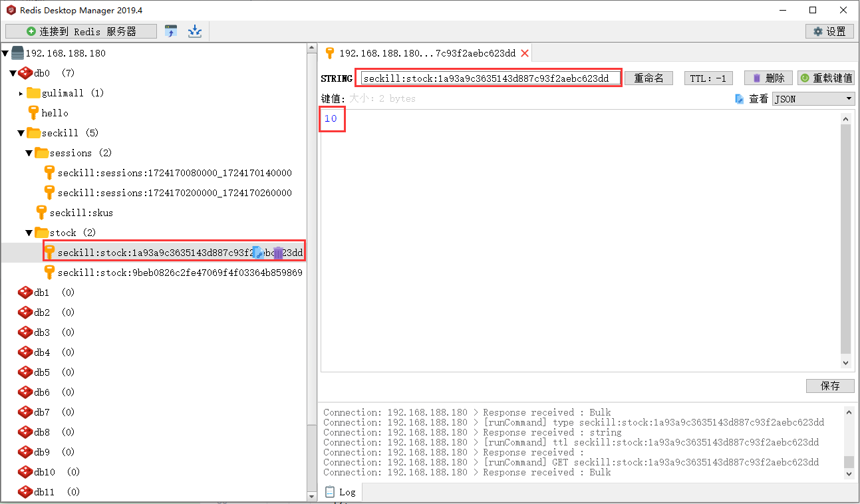Click the sessions folder icon
860x504 pixels.
41,153
